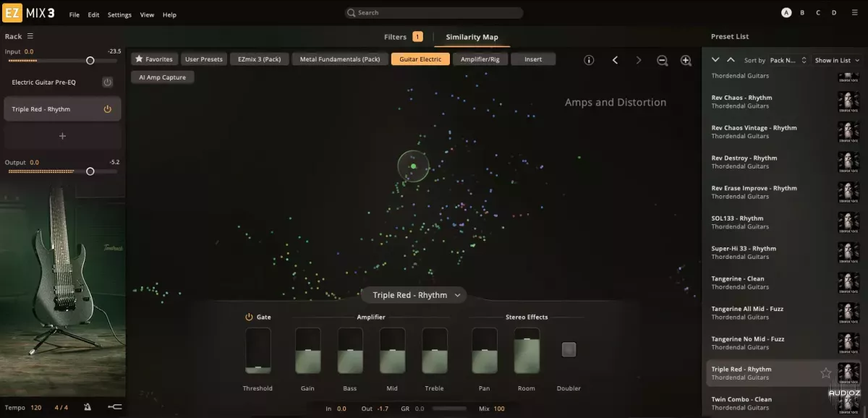Click the EZmix 3 (Pack) filter
Screen dimensions: 868x418
tap(260, 59)
